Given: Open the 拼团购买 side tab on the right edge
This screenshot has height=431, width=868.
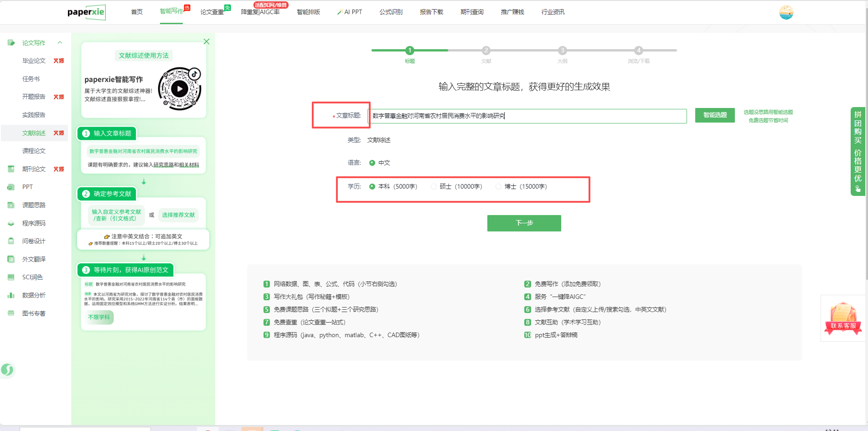Looking at the screenshot, I should (858, 151).
